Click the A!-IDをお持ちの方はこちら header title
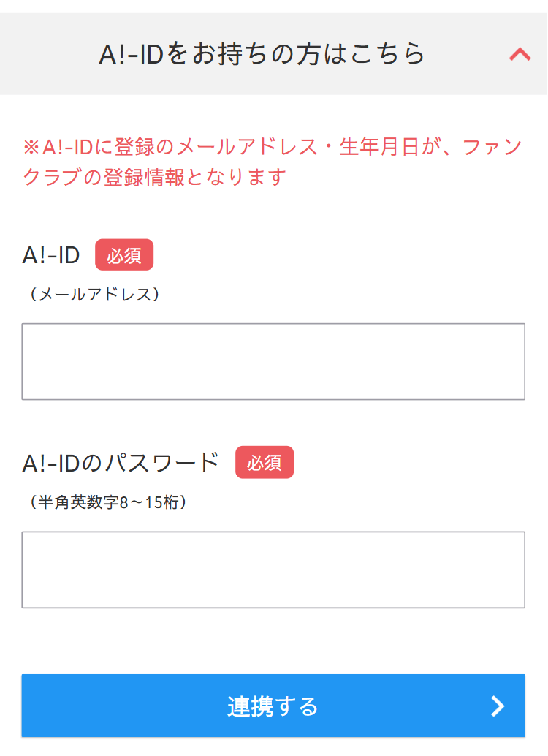This screenshot has height=756, width=548. point(262,54)
